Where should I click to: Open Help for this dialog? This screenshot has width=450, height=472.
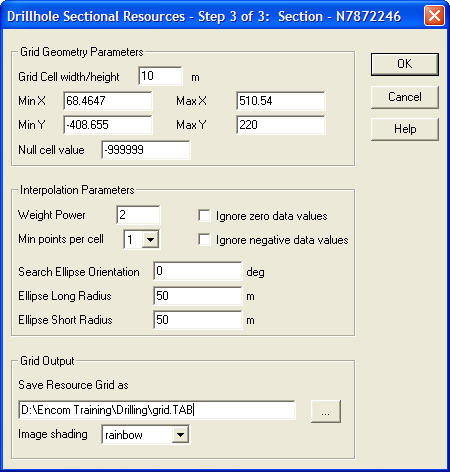[405, 129]
